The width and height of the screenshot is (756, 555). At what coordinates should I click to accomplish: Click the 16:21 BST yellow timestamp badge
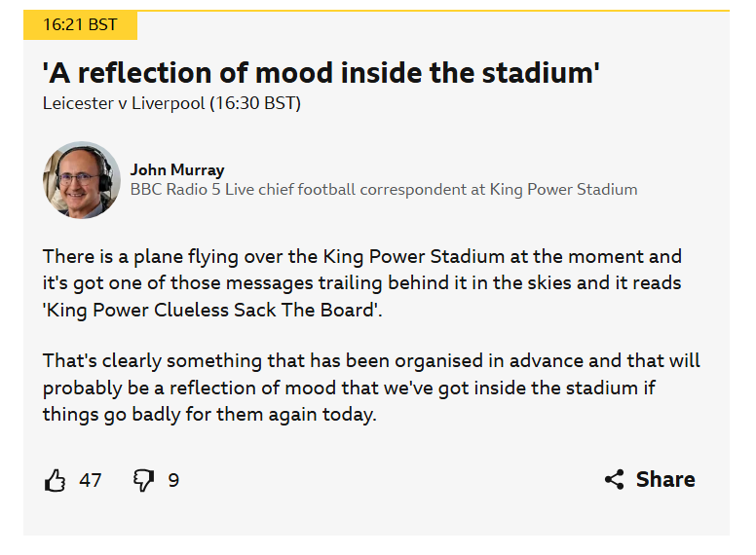[x=80, y=24]
